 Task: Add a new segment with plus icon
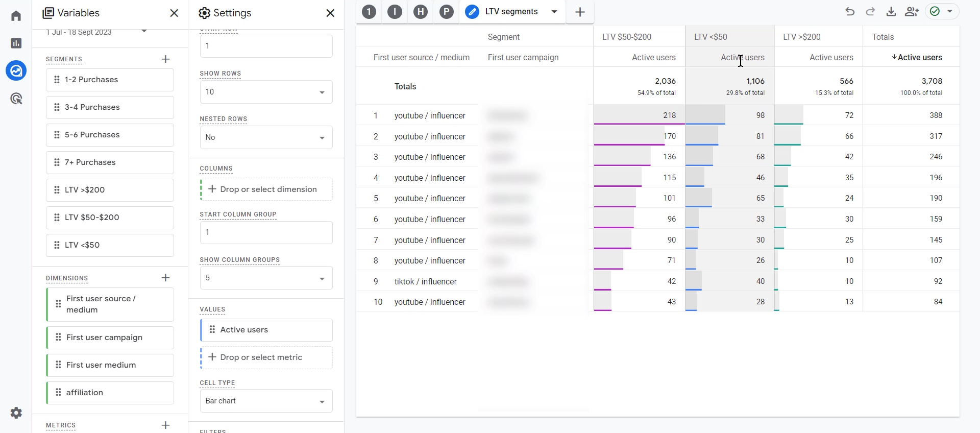point(165,59)
